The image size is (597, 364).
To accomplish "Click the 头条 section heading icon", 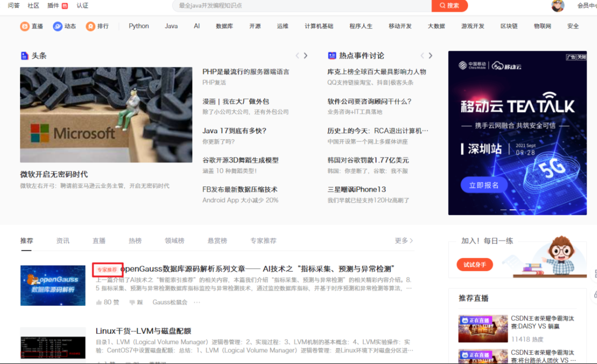I will pyautogui.click(x=25, y=56).
